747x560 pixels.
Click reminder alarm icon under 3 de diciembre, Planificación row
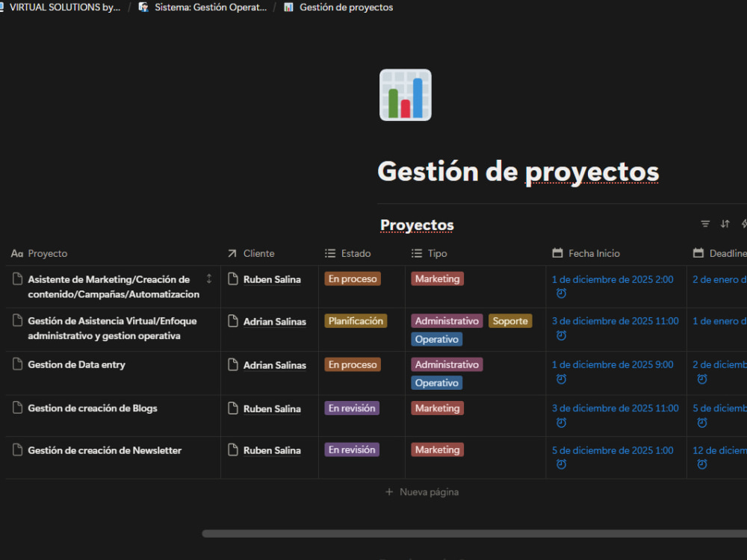pyautogui.click(x=561, y=336)
